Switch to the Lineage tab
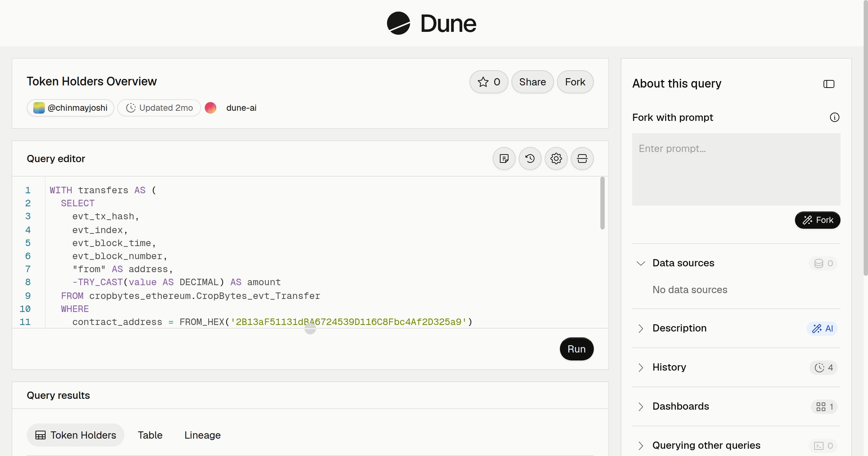 (x=203, y=435)
